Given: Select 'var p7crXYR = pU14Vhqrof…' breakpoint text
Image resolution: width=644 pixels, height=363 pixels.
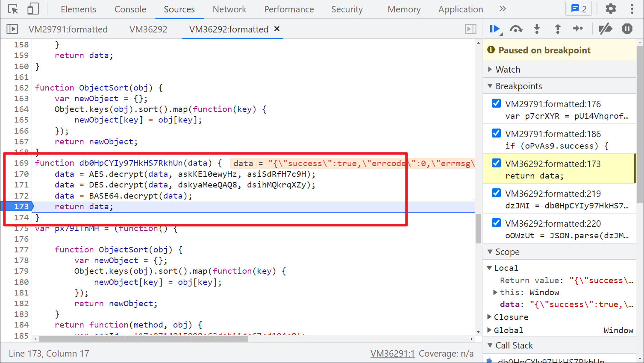Looking at the screenshot, I should pos(567,116).
